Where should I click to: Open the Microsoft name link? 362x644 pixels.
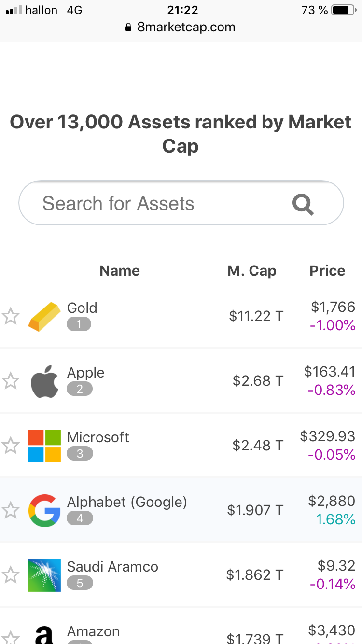tap(98, 437)
